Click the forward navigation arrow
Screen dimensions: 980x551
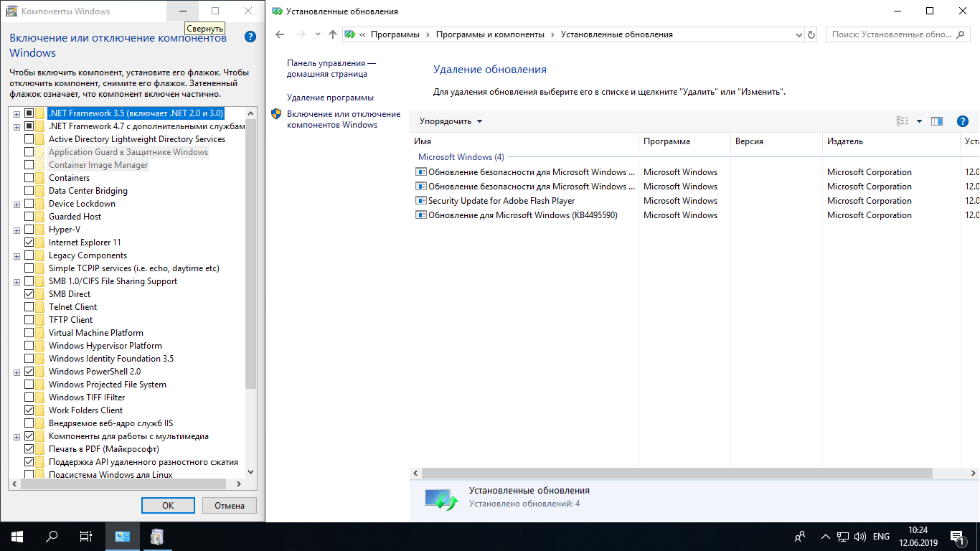pyautogui.click(x=301, y=34)
